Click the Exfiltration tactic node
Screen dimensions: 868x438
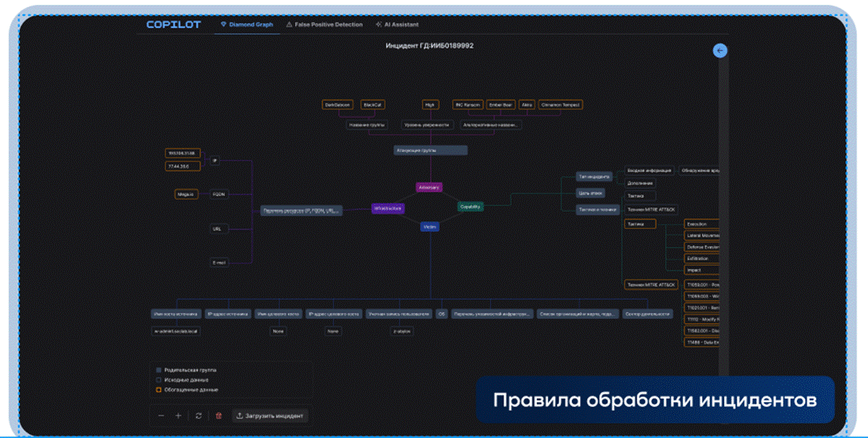(700, 258)
